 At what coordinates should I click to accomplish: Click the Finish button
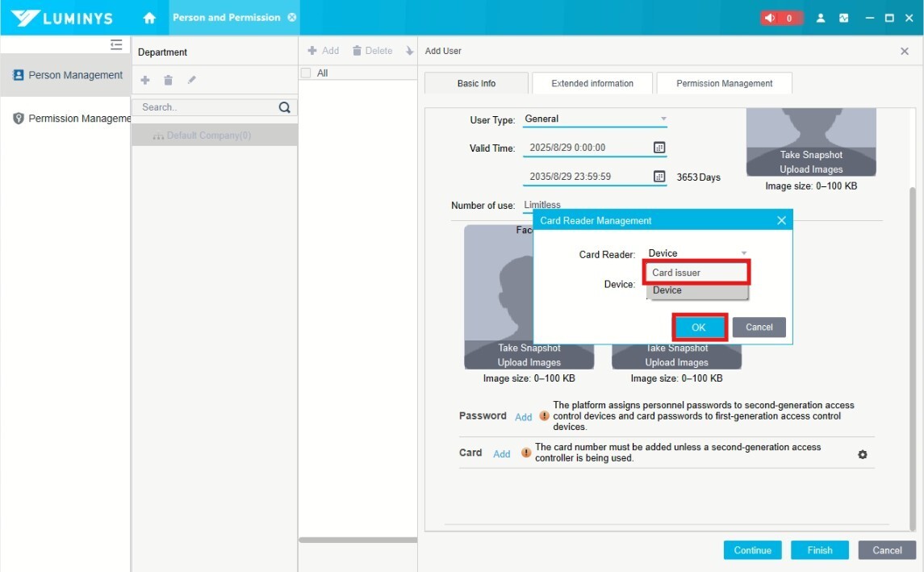click(819, 550)
